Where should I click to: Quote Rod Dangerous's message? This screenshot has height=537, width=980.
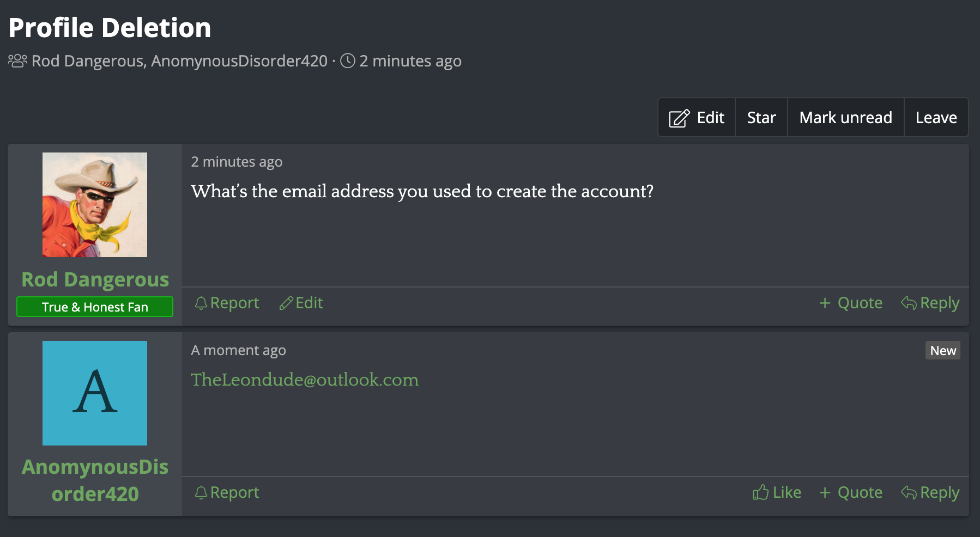pyautogui.click(x=851, y=303)
